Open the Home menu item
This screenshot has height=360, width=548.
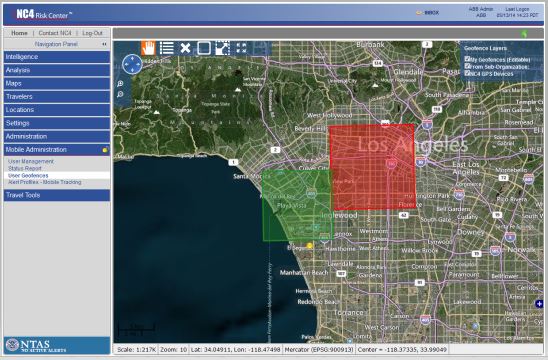[x=19, y=33]
